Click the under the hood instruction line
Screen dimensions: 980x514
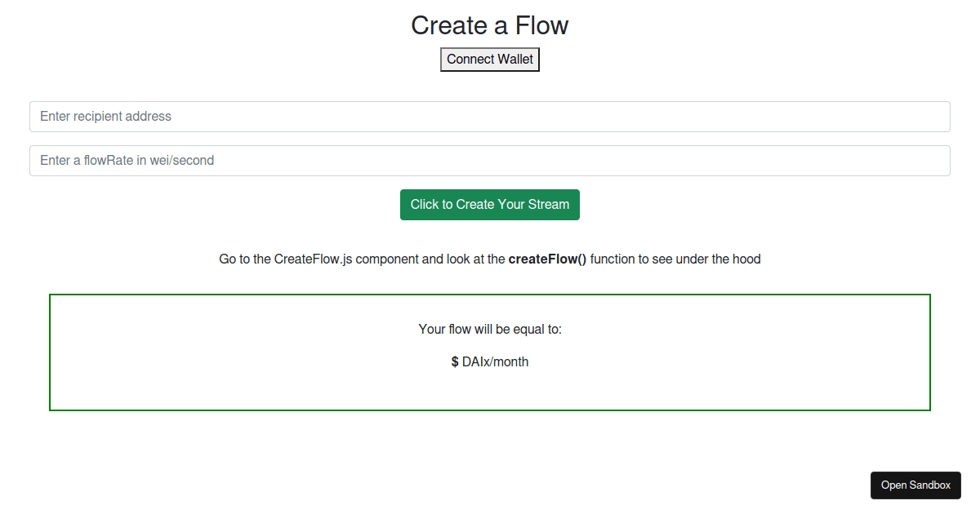(489, 259)
